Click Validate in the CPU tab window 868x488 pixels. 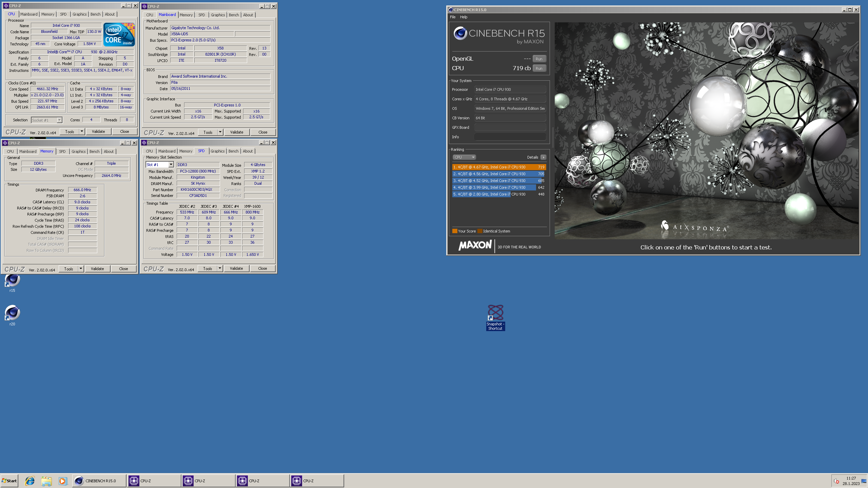pos(98,131)
